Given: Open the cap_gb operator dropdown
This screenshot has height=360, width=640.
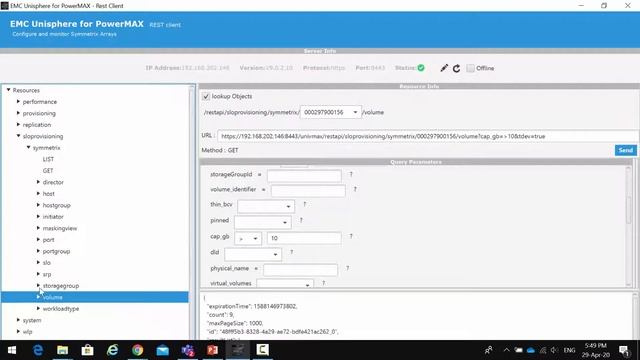Looking at the screenshot, I should (x=248, y=238).
